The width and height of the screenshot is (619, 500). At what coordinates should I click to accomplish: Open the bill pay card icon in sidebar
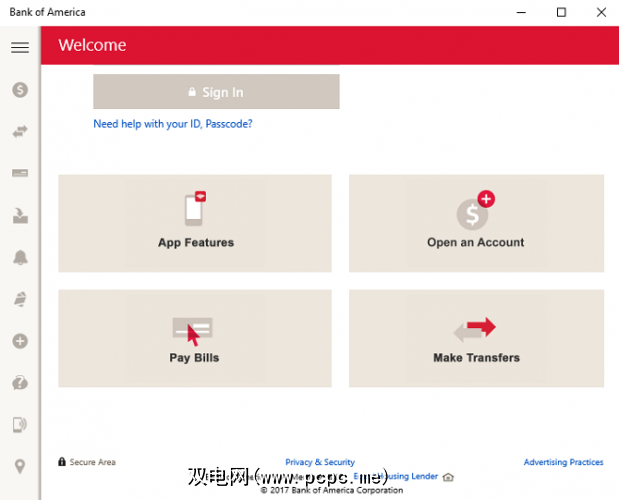tap(20, 173)
